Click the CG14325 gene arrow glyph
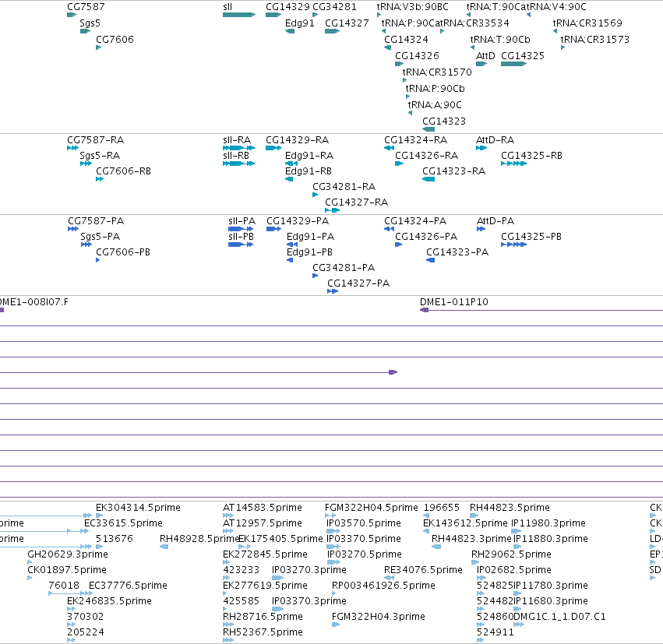Screen dimensions: 663x644 click(513, 64)
